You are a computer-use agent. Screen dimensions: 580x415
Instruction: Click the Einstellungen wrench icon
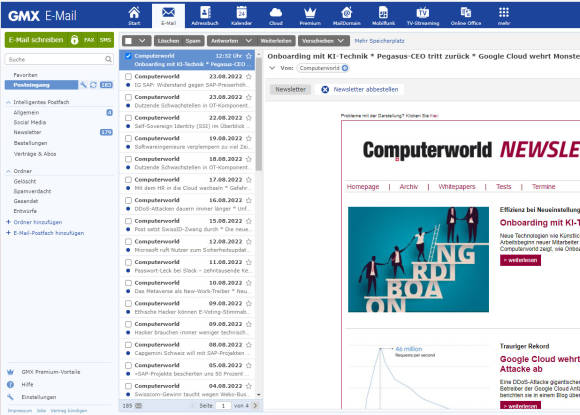click(x=10, y=397)
